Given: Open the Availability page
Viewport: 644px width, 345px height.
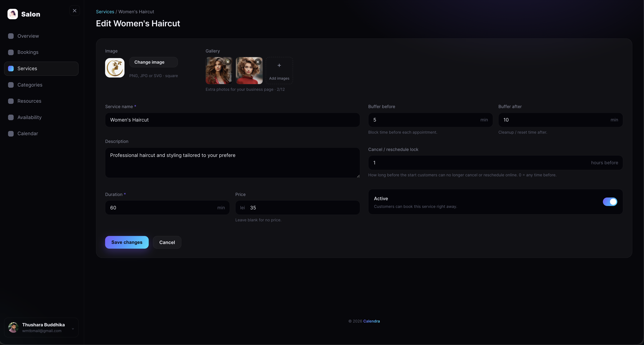Looking at the screenshot, I should click(x=41, y=117).
